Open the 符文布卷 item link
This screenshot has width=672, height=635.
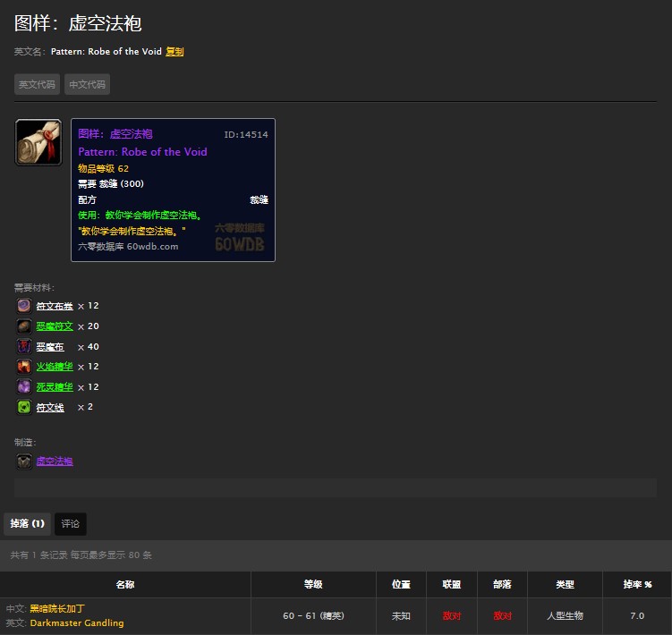[55, 306]
